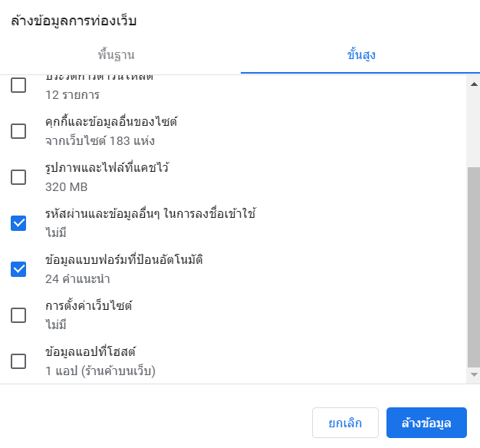This screenshot has width=480, height=448.
Task: Uncheck the รหัสผ่านและข้อมูลอื่นๆ checkbox
Action: click(x=18, y=223)
